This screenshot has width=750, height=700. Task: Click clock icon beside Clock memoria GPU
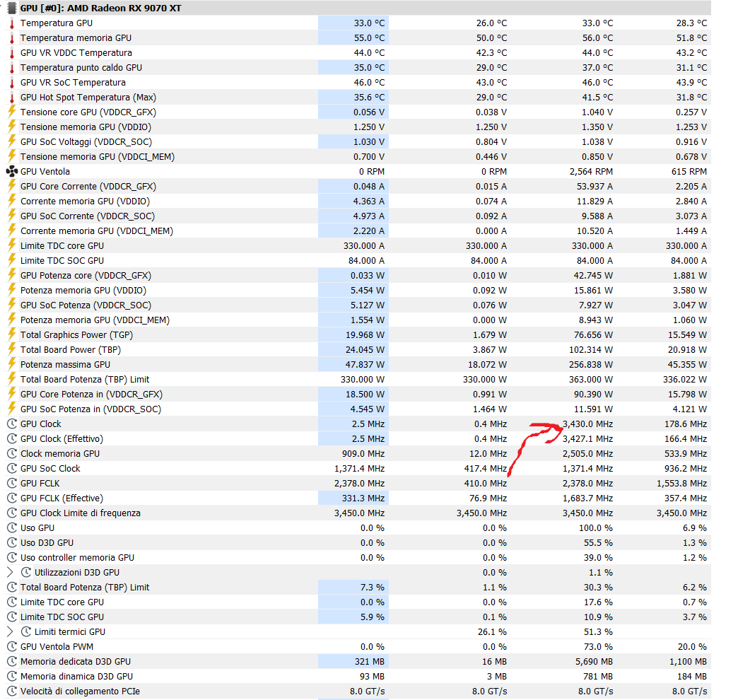pyautogui.click(x=12, y=454)
